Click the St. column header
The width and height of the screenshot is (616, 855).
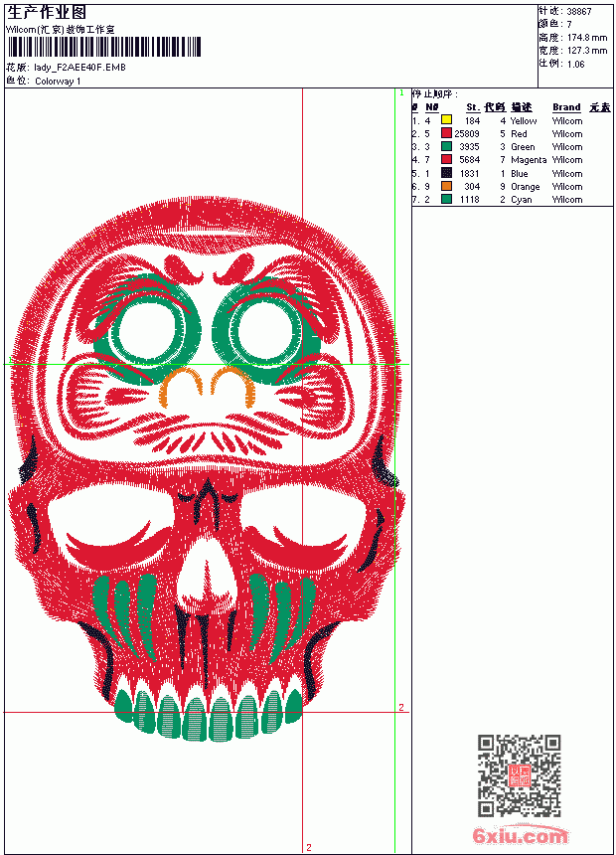point(473,107)
